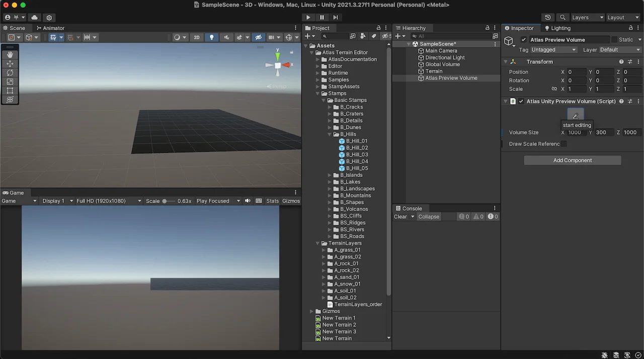Toggle the Atlas Preview Volume active checkbox
644x359 pixels.
click(x=524, y=40)
